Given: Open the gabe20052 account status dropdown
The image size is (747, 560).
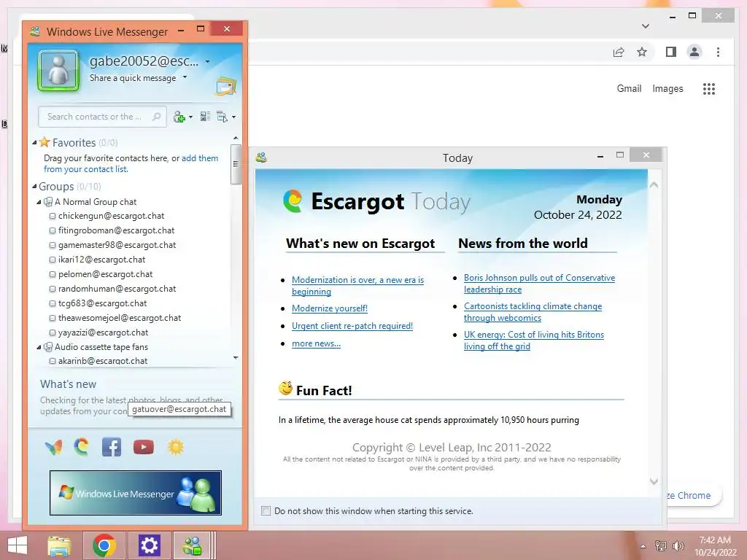Looking at the screenshot, I should tap(208, 61).
